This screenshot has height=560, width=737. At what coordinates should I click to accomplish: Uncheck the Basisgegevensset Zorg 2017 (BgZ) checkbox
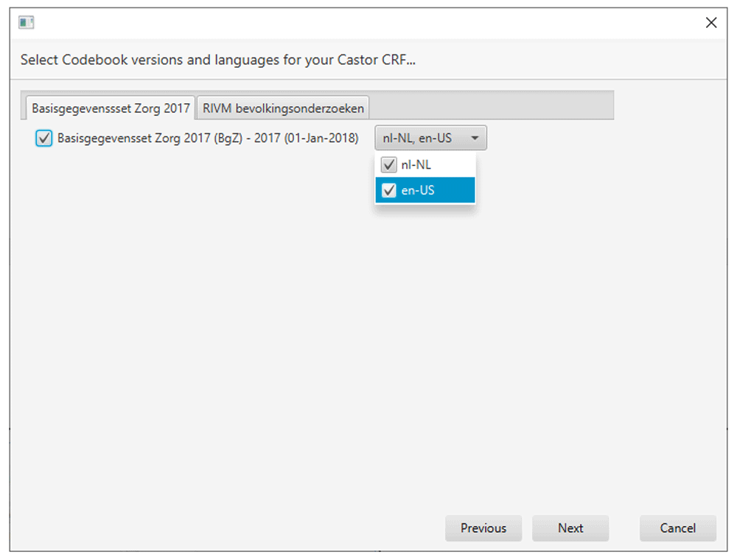click(x=44, y=138)
